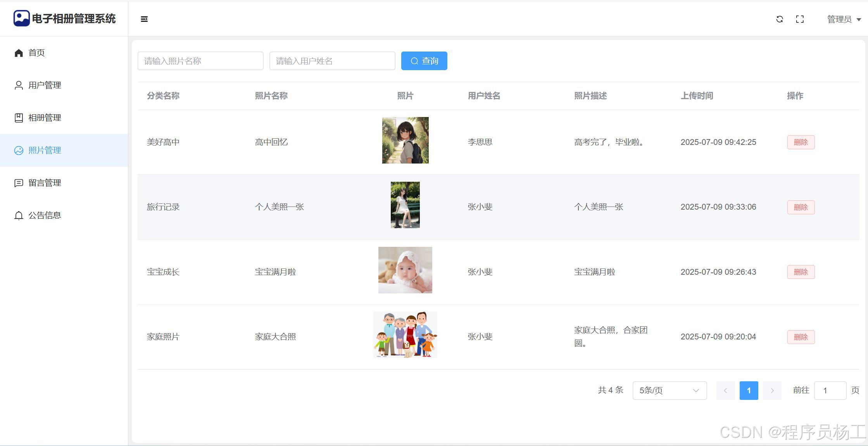Click the home icon beside 首页
Screen dimensions: 868x446
point(19,53)
